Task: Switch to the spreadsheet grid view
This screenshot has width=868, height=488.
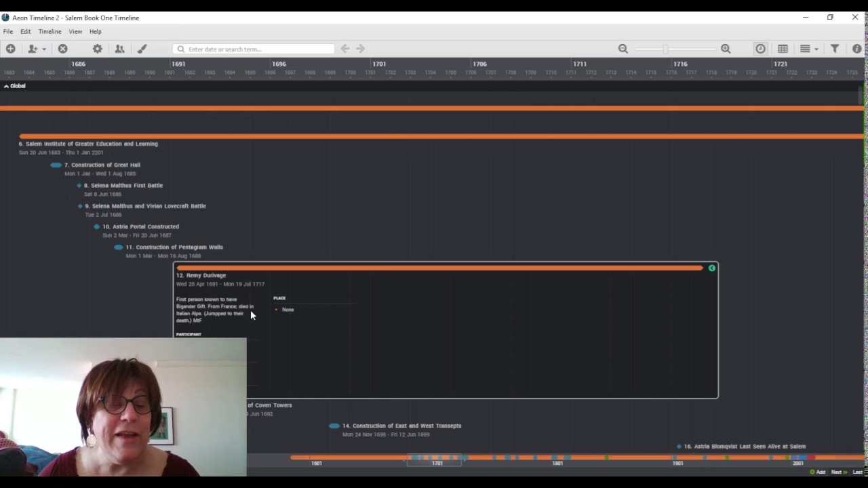Action: coord(783,49)
